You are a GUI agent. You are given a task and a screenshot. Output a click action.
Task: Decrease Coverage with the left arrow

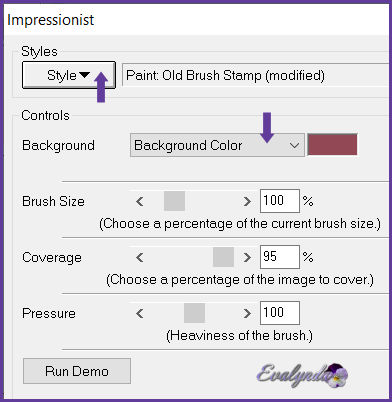pos(140,257)
